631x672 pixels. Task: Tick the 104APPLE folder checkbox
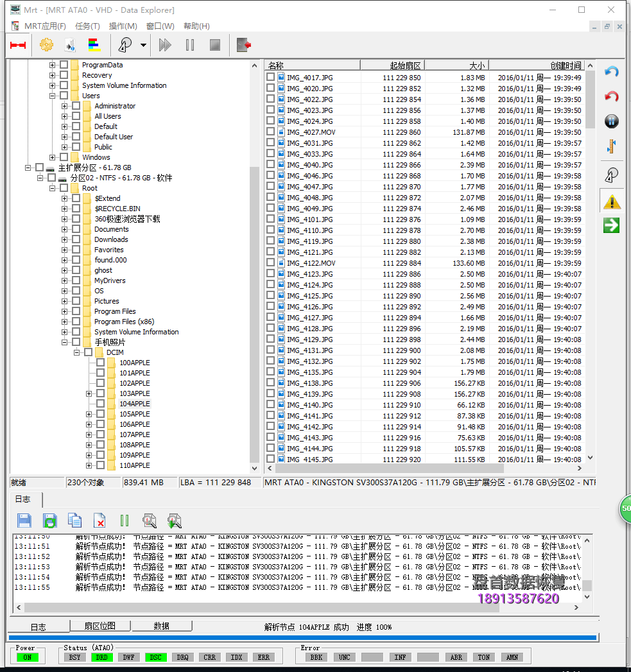pos(100,403)
